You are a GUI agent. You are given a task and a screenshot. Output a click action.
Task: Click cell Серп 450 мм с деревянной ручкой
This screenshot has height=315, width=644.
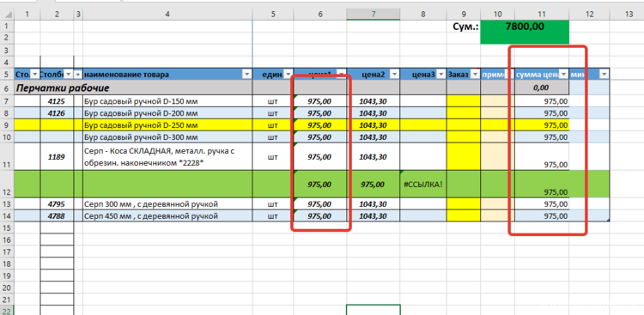167,216
